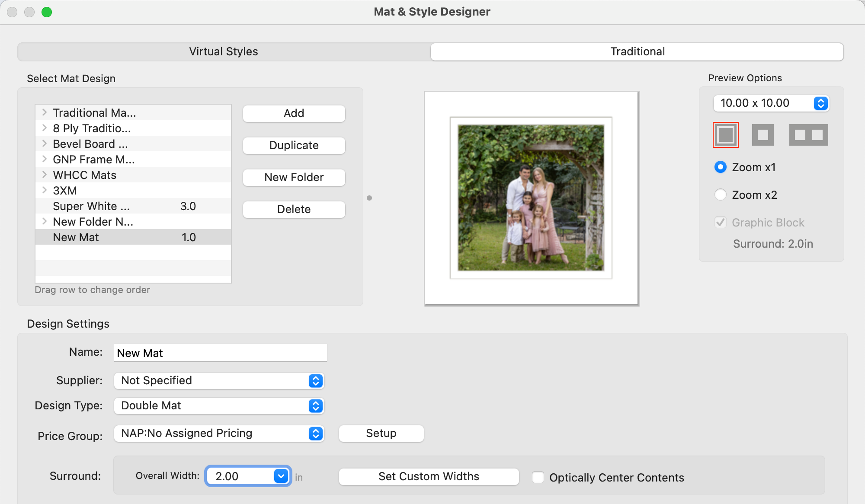This screenshot has height=504, width=865.
Task: Switch to the Traditional tab
Action: [x=637, y=51]
